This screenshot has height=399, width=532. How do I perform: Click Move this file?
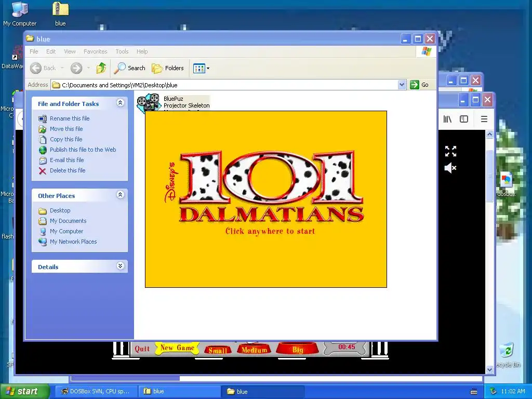(x=66, y=129)
